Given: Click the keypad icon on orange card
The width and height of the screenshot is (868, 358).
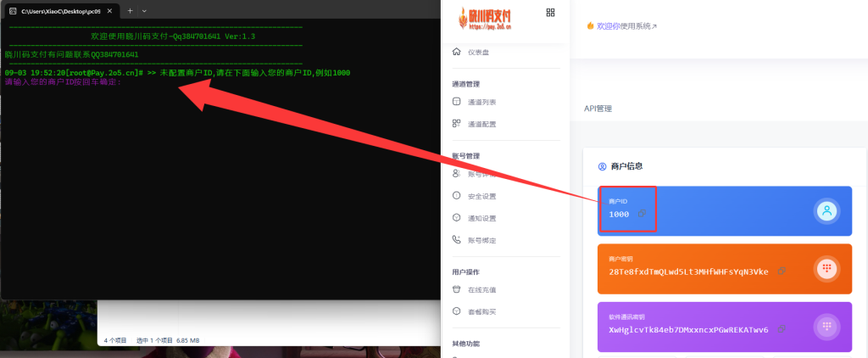Looking at the screenshot, I should [x=826, y=269].
